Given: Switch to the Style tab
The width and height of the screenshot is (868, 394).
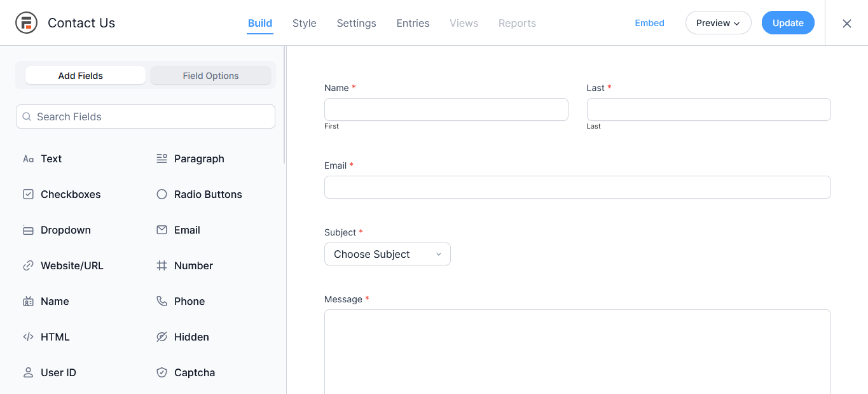Looking at the screenshot, I should coord(304,23).
